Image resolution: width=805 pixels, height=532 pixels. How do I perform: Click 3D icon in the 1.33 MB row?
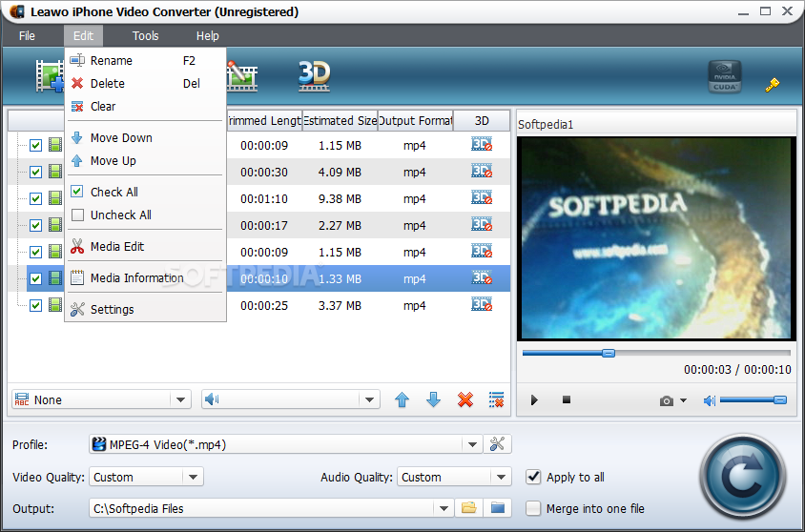point(482,278)
